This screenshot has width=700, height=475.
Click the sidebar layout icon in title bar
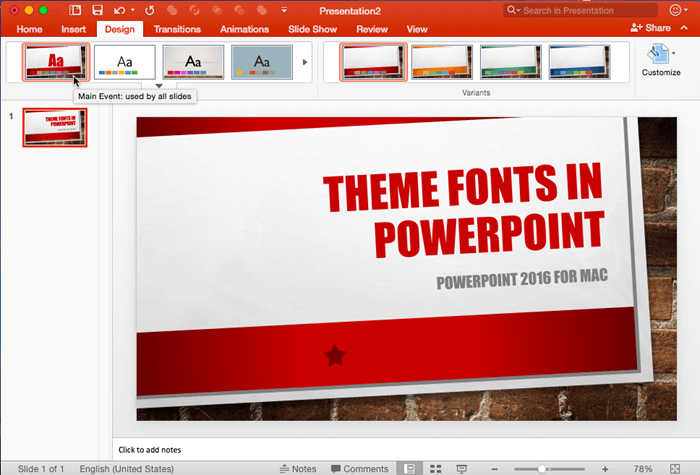point(75,10)
